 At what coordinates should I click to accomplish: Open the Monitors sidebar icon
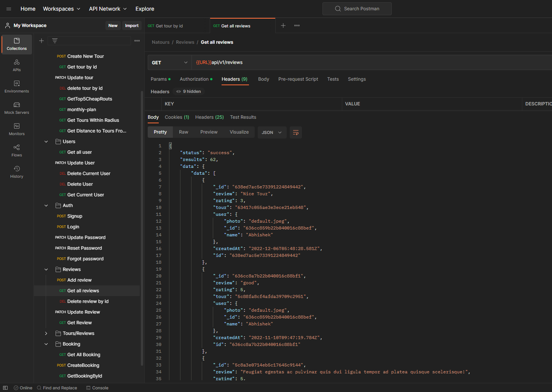[x=16, y=129]
